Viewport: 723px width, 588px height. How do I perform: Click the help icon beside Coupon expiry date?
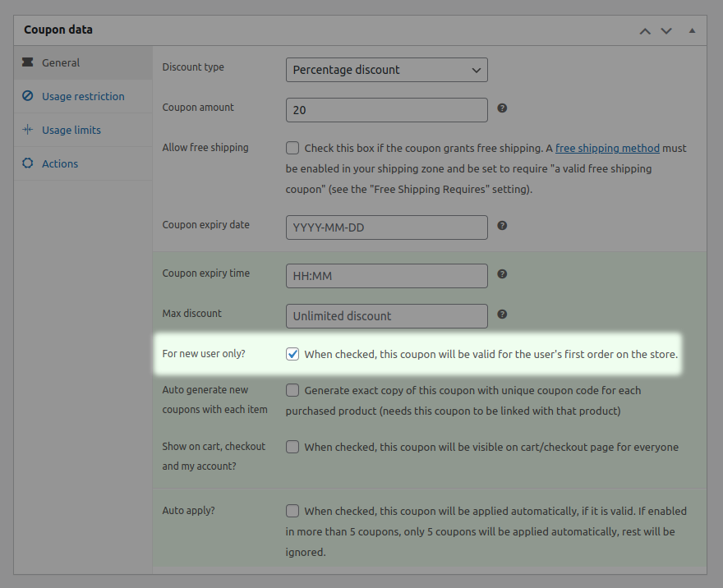coord(502,225)
